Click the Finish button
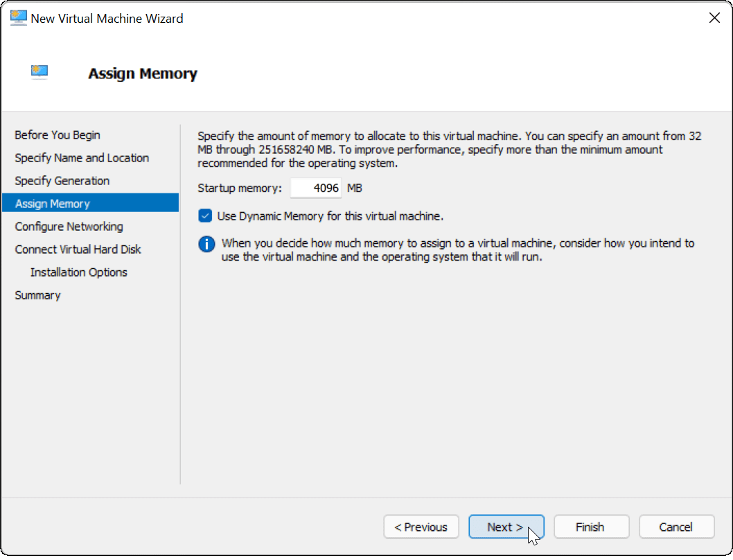The height and width of the screenshot is (560, 733). click(x=591, y=527)
